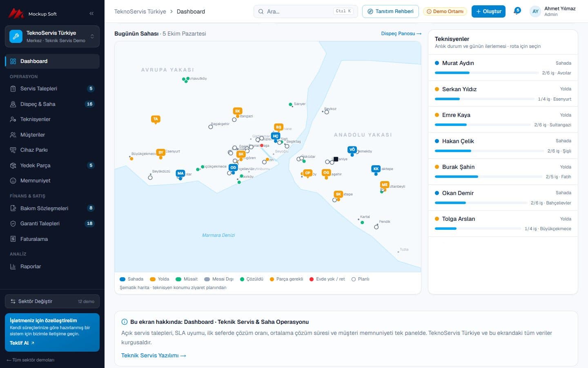The width and height of the screenshot is (588, 368).
Task: Click Burak Şahin progress bar
Action: click(489, 177)
